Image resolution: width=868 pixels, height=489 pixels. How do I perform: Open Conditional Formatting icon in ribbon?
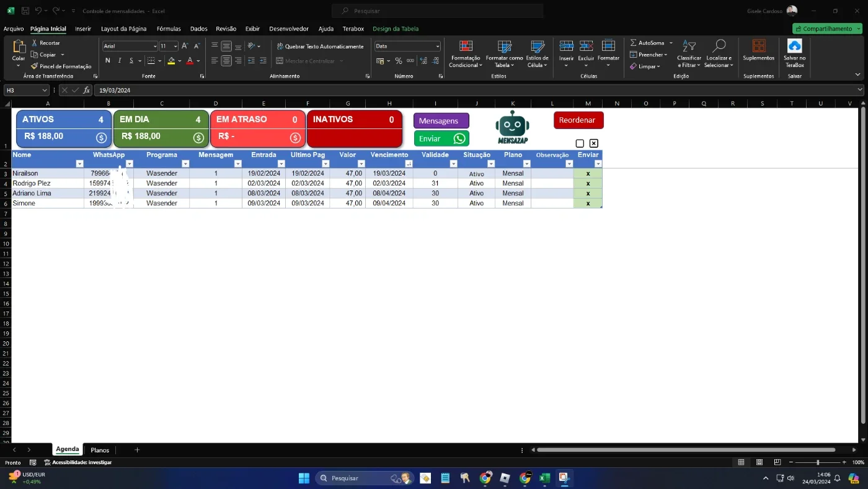click(x=466, y=47)
